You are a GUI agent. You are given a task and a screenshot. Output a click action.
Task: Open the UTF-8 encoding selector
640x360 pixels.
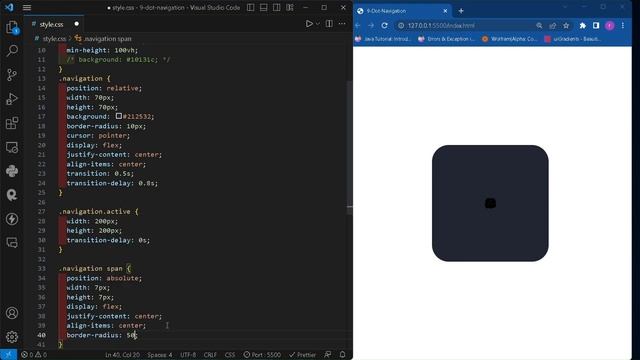click(188, 355)
